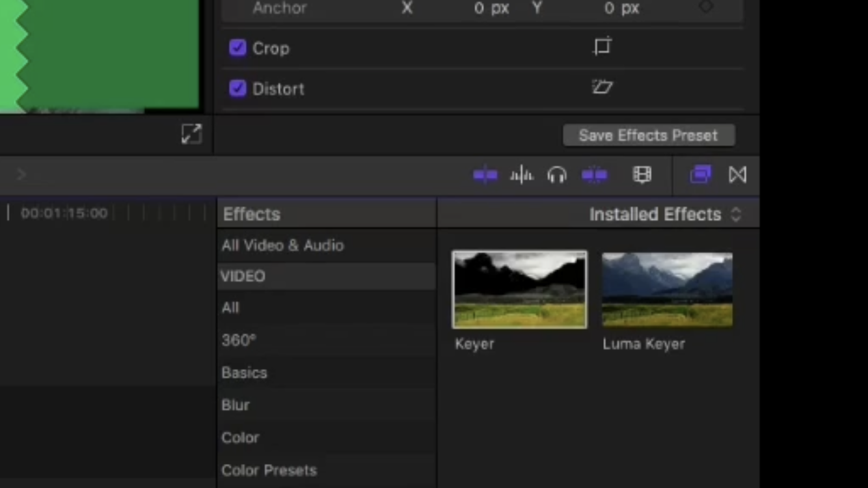Switch to the Blur effects category
The width and height of the screenshot is (868, 488).
(236, 405)
